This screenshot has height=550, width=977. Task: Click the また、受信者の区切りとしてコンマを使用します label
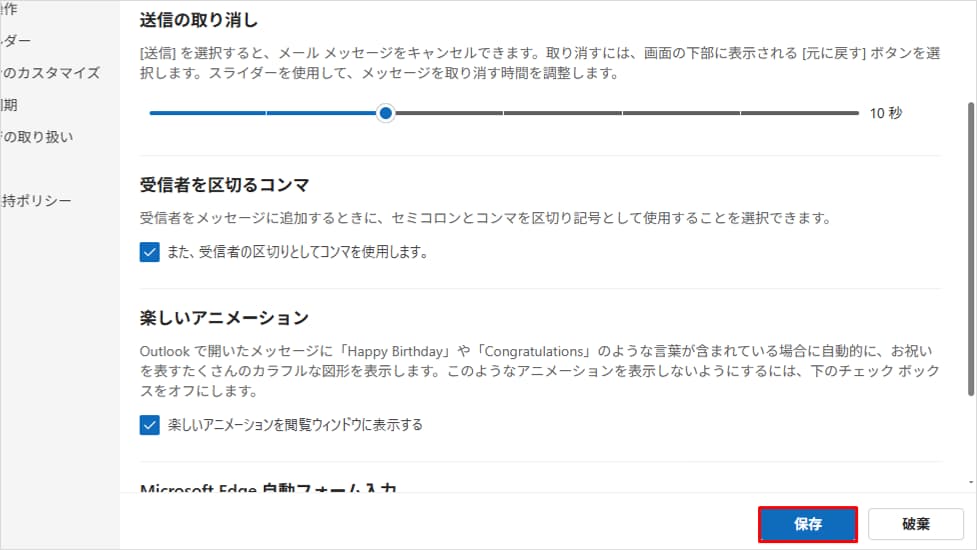point(297,252)
